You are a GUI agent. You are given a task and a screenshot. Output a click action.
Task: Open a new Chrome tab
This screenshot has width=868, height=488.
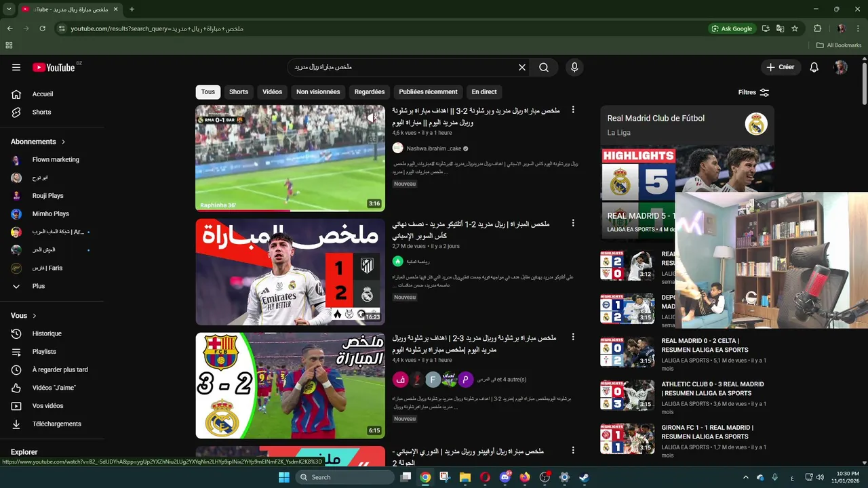click(132, 9)
